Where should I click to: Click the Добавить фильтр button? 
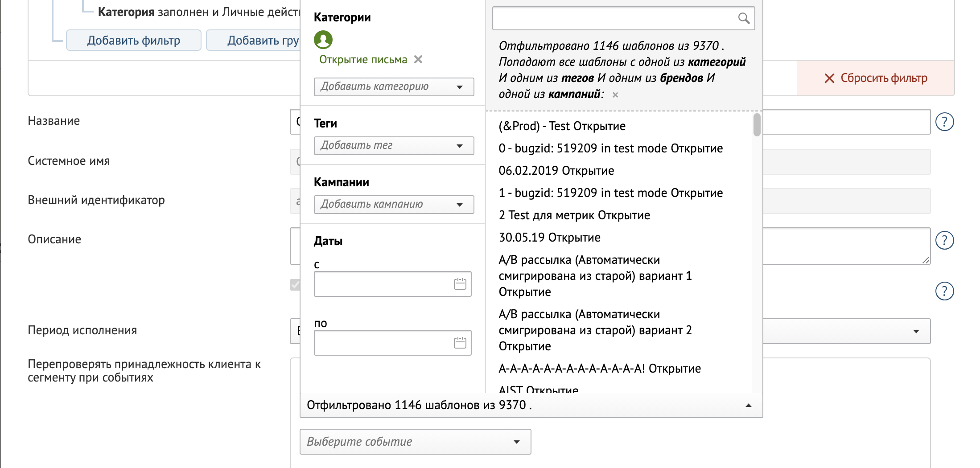click(x=134, y=41)
